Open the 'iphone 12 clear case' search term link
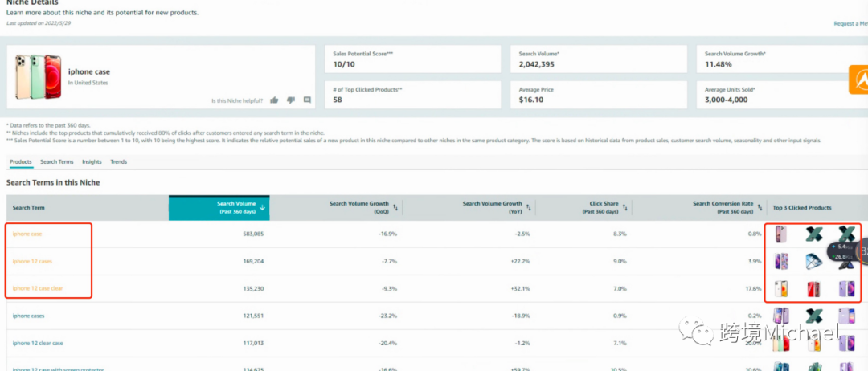868x371 pixels. 38,343
